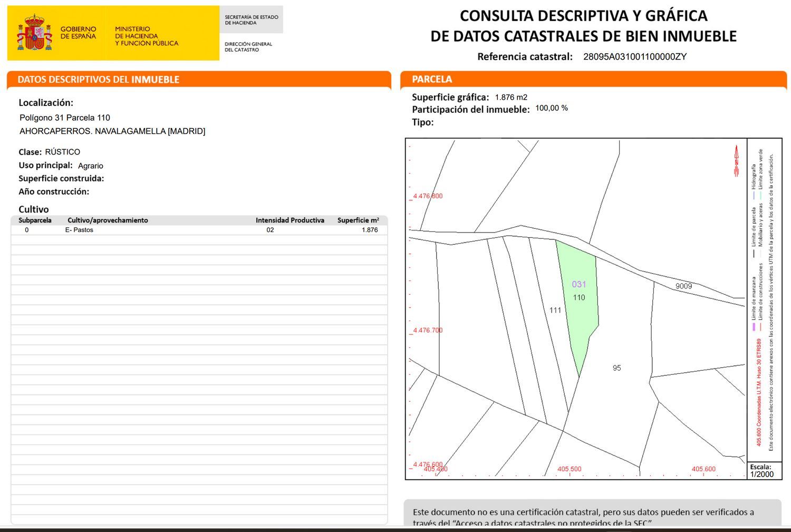Click the north arrow on the map
This screenshot has height=532, width=791.
click(736, 161)
